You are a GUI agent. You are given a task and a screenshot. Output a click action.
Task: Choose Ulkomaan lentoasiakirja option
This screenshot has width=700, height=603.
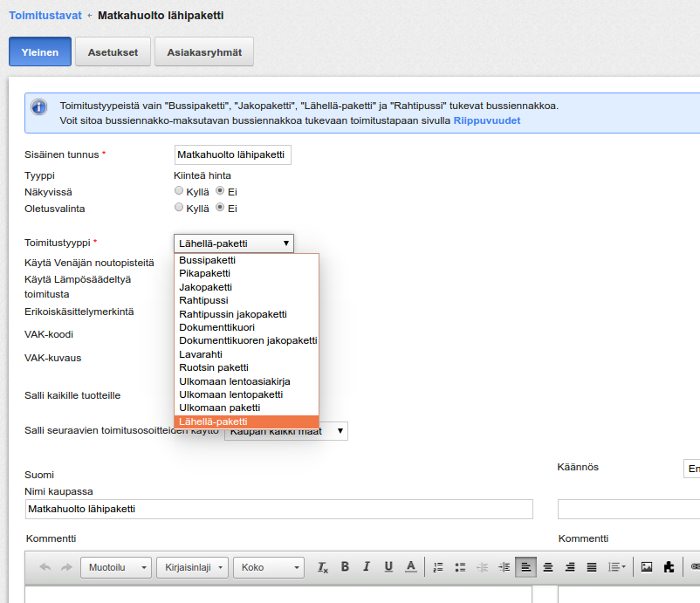[x=246, y=381]
